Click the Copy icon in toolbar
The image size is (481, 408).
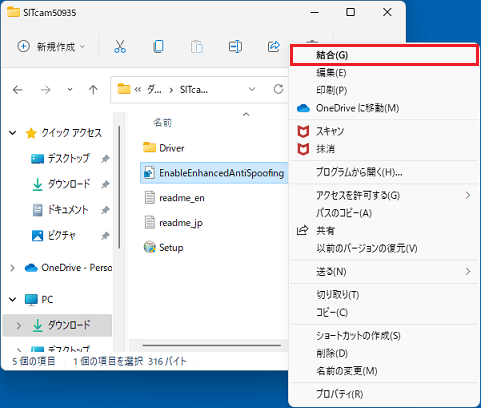(x=158, y=46)
